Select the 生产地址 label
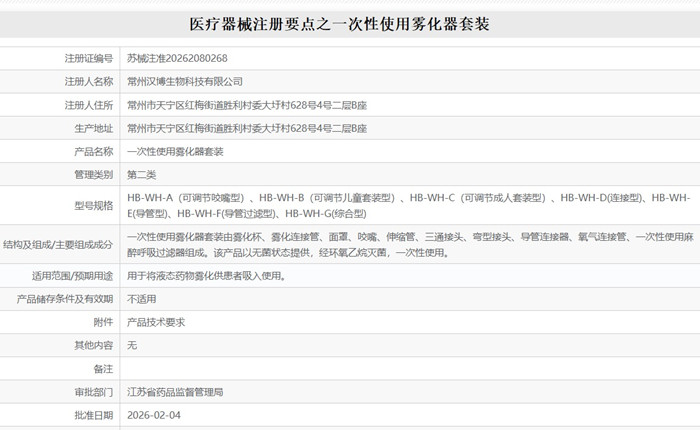This screenshot has height=430, width=700. (x=94, y=129)
